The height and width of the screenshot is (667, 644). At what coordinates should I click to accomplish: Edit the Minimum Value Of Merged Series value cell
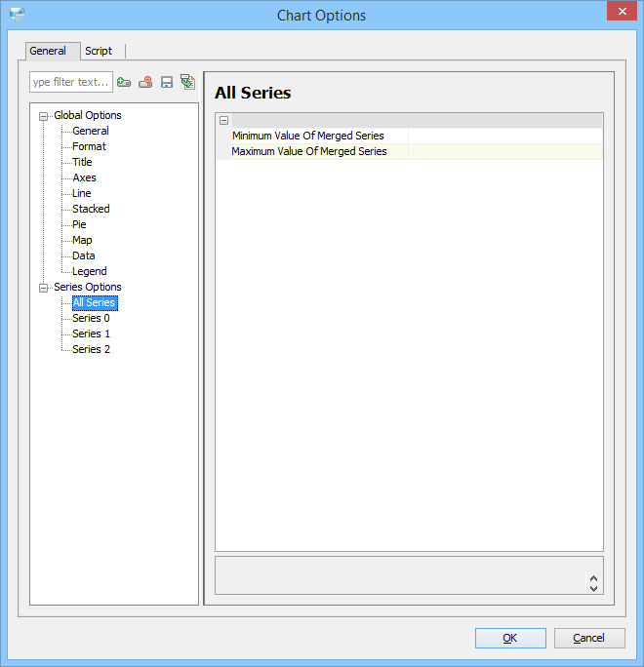point(505,137)
